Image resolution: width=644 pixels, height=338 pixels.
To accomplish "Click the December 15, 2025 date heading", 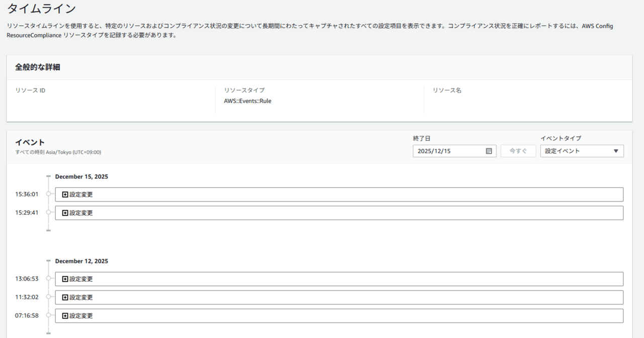I will [82, 177].
